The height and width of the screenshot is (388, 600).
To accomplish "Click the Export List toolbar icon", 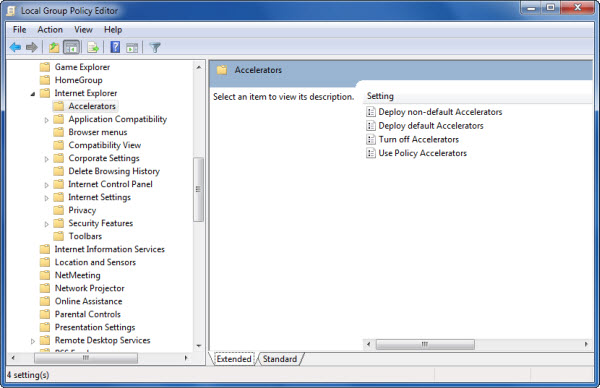I will [x=93, y=47].
